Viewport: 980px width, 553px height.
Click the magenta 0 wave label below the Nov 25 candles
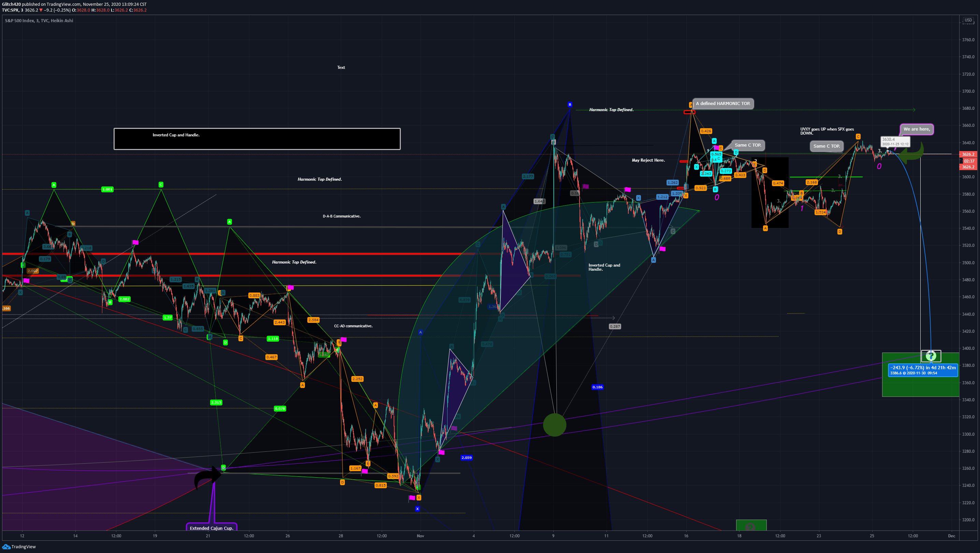tap(879, 166)
